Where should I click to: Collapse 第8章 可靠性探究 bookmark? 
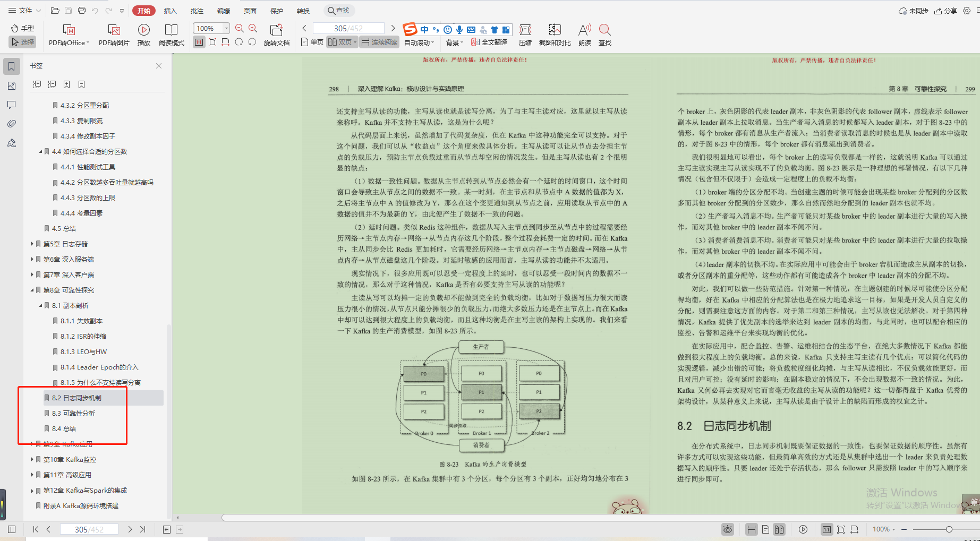32,290
